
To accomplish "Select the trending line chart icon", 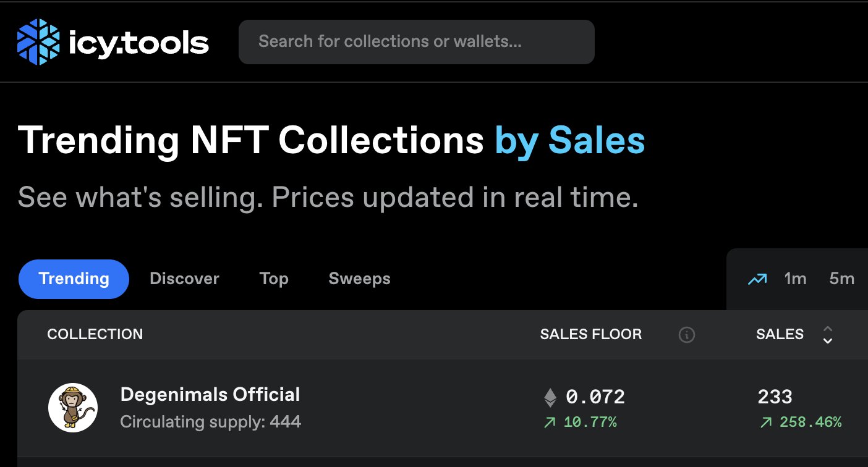I will pyautogui.click(x=757, y=279).
